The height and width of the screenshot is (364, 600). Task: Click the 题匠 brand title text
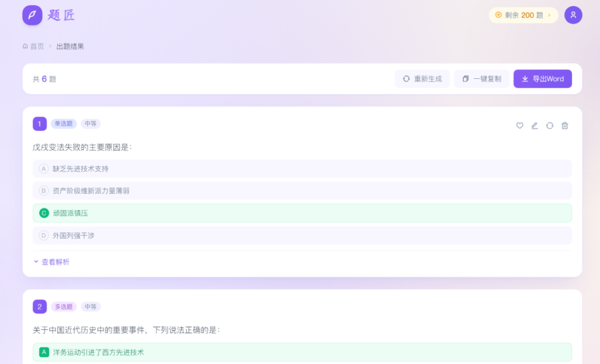(61, 15)
